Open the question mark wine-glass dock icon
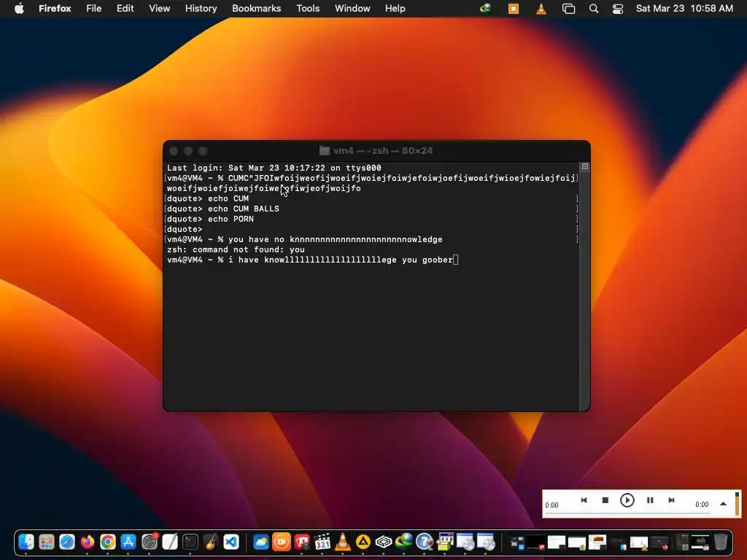 click(x=425, y=542)
